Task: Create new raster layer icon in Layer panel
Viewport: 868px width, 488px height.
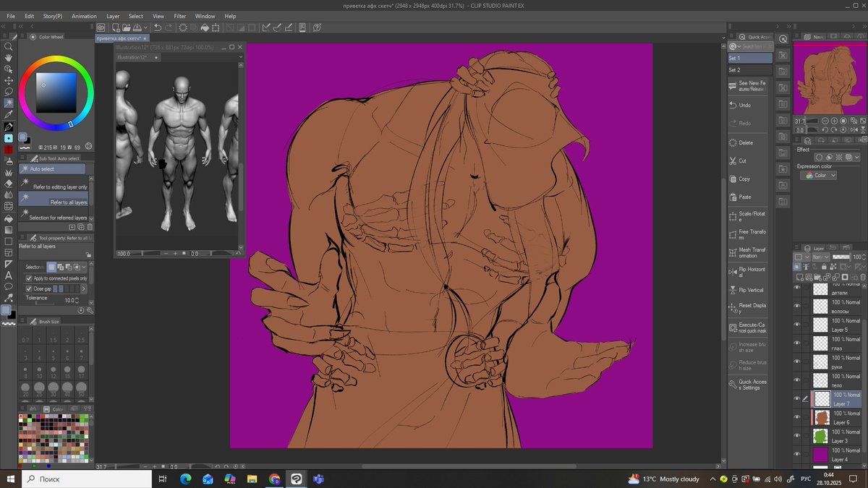Action: (799, 277)
